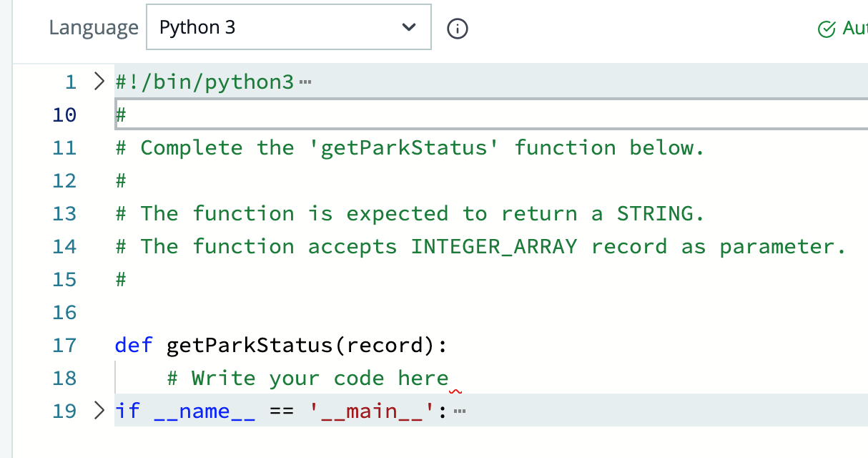Click line number 17 in the gutter
The image size is (868, 458).
coord(64,345)
